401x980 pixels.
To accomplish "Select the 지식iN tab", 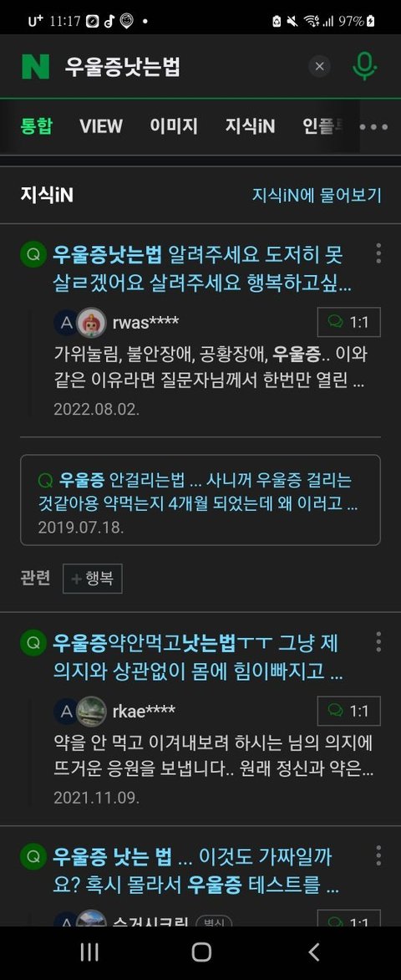I will point(250,127).
